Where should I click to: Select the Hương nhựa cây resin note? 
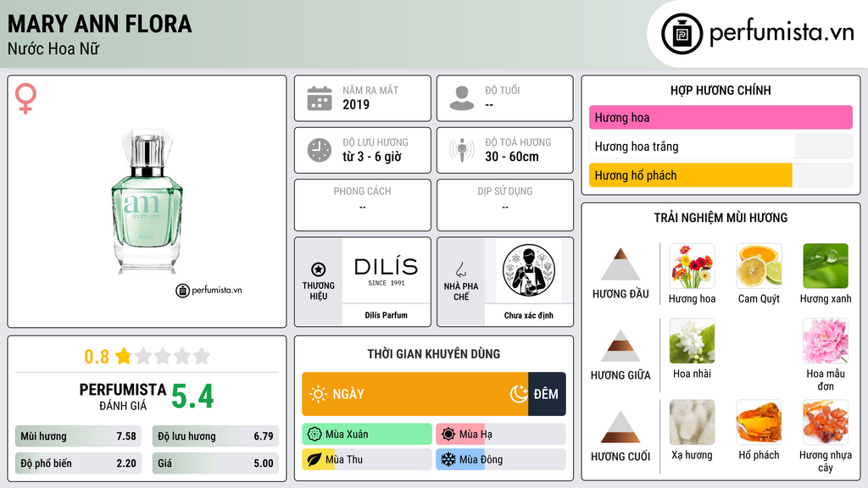[x=826, y=423]
